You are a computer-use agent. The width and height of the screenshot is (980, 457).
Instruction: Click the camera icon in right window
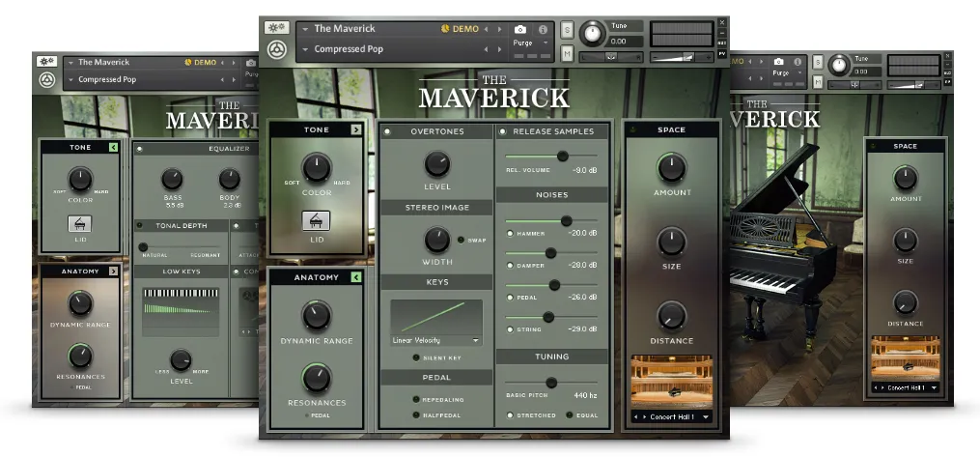click(x=779, y=62)
